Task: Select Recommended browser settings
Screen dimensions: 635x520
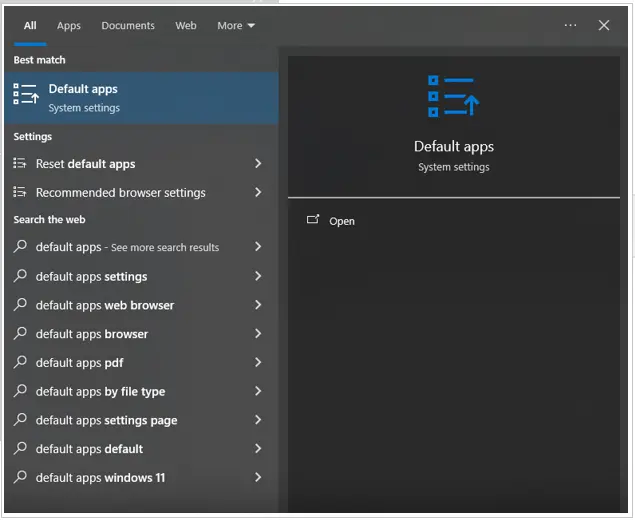Action: [x=141, y=192]
